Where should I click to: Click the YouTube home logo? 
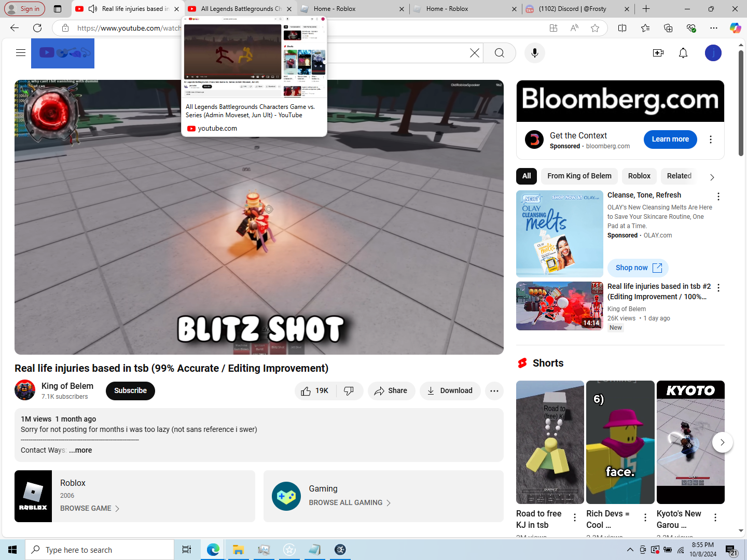click(63, 53)
